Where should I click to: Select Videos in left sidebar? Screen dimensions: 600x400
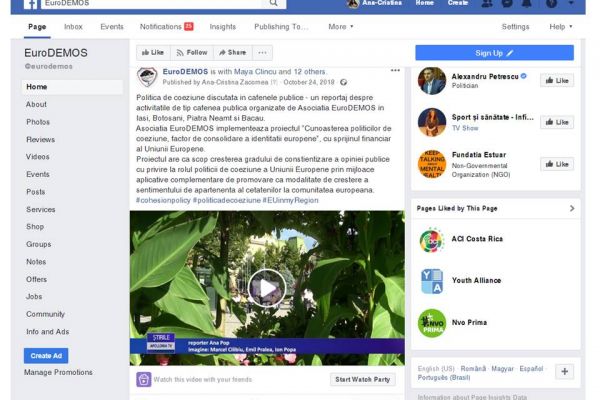click(x=38, y=157)
